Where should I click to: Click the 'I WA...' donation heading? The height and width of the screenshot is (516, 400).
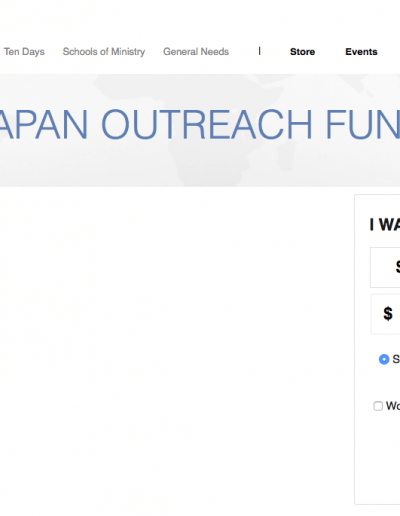(x=385, y=224)
